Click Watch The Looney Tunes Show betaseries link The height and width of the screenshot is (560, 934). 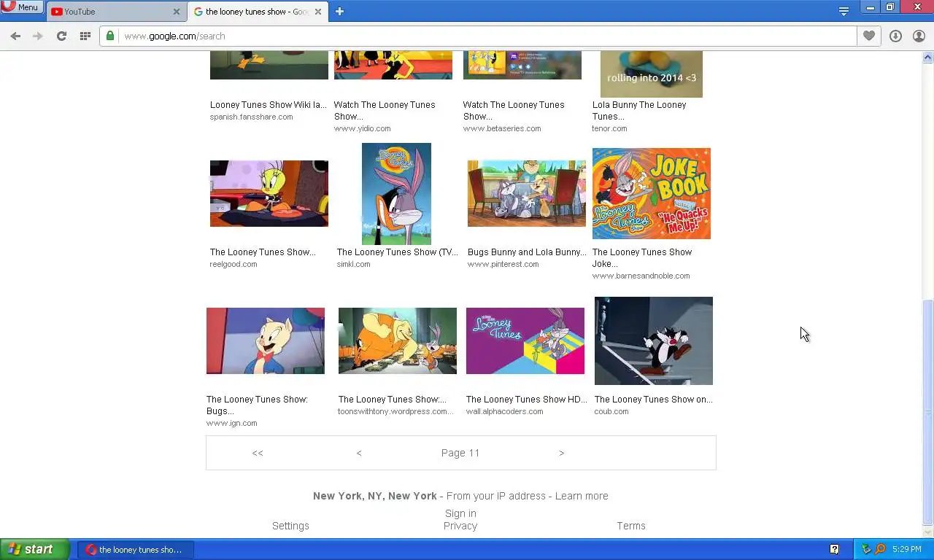click(x=514, y=111)
